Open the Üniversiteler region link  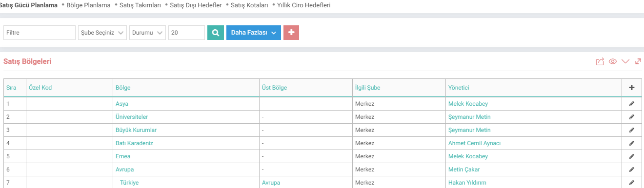tap(132, 117)
